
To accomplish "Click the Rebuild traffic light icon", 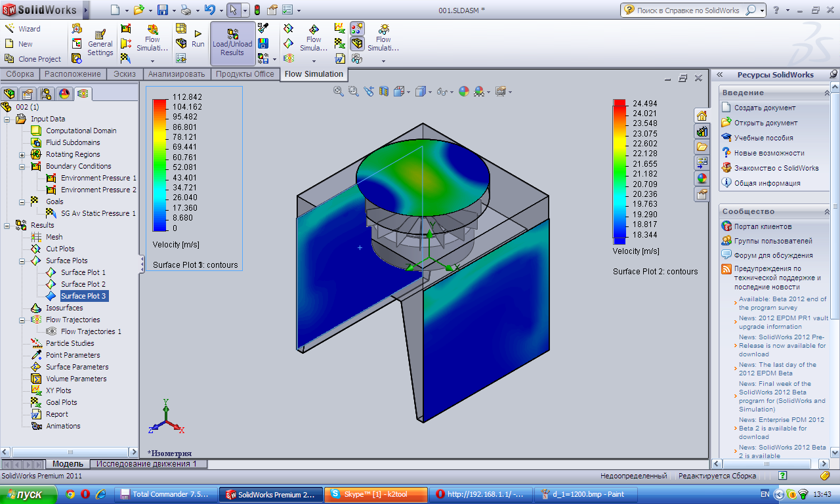I will tap(257, 10).
